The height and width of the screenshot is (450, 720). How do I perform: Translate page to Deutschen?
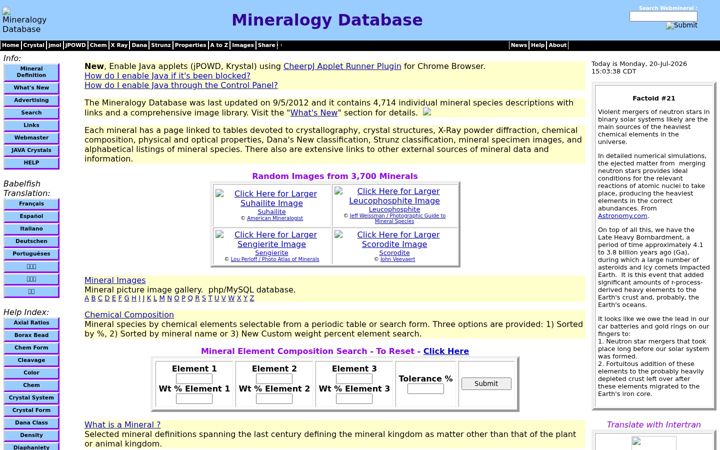click(31, 241)
